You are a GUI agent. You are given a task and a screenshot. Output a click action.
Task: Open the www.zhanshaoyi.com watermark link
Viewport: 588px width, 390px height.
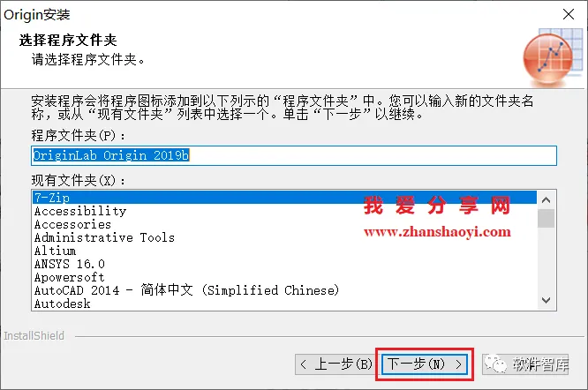pyautogui.click(x=437, y=232)
